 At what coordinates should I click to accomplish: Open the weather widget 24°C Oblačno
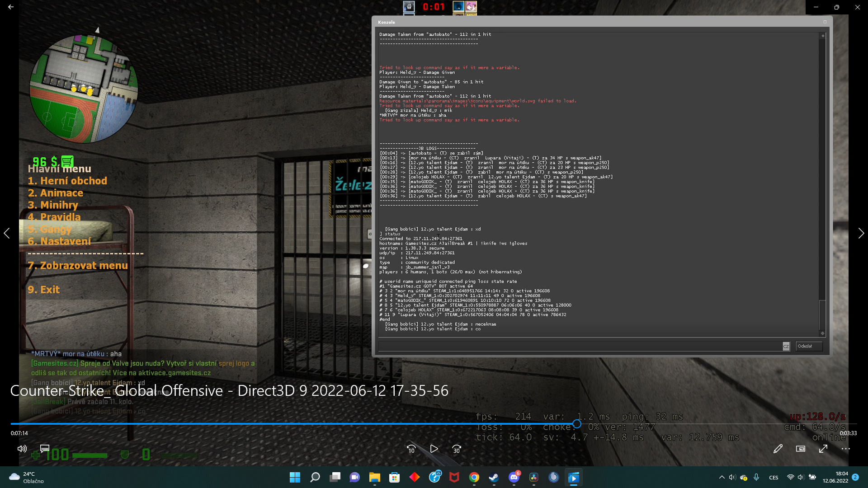(27, 477)
